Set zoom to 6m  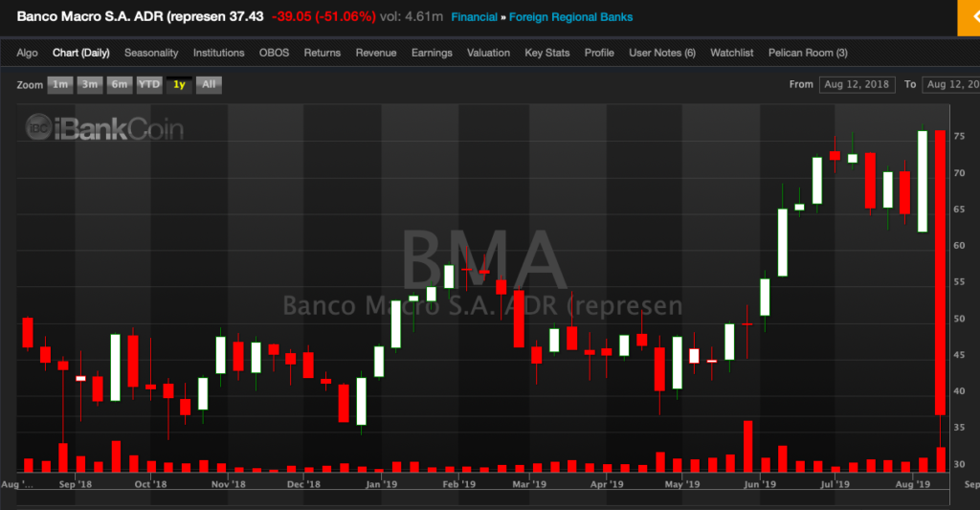(x=120, y=84)
